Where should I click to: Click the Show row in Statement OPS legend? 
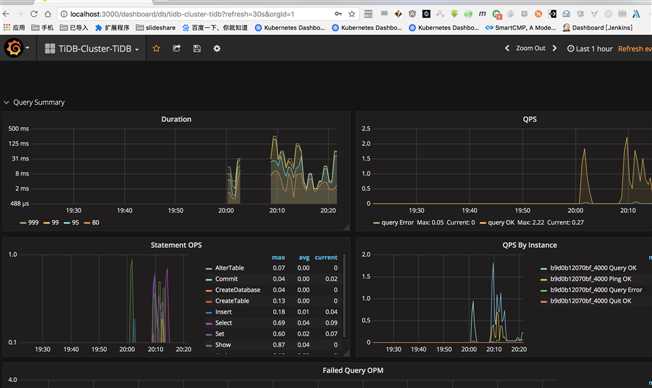[272, 345]
